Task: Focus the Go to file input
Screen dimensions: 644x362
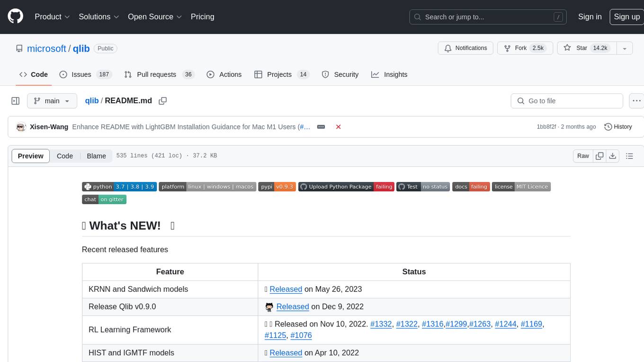Action: (567, 101)
